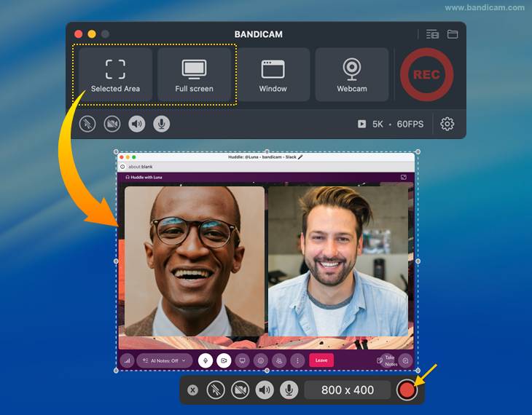Click the Slack huddle window title text
Viewport: 532px width, 415px height.
[265, 157]
